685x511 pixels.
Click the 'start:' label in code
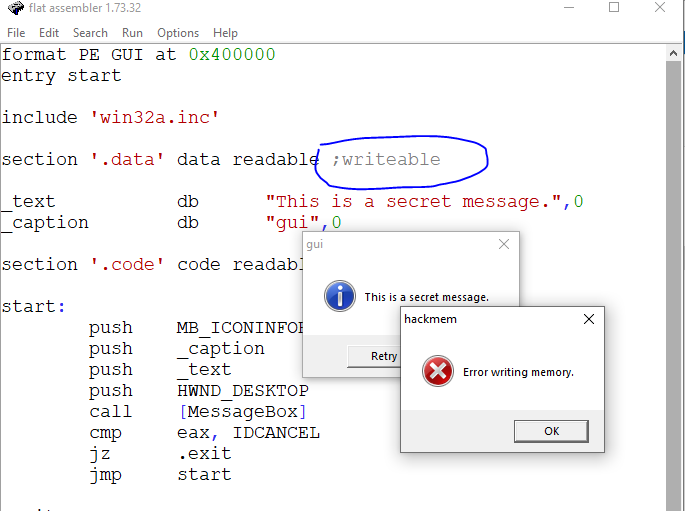click(33, 307)
